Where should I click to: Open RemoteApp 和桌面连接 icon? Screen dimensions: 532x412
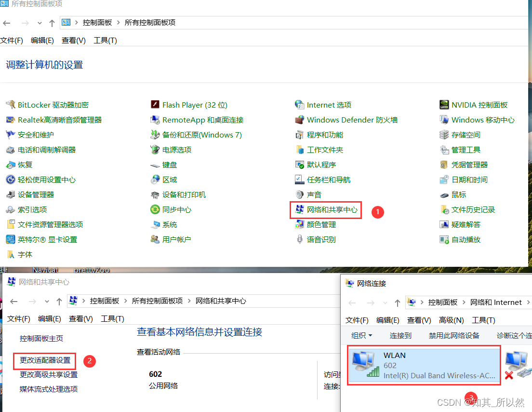pos(155,120)
